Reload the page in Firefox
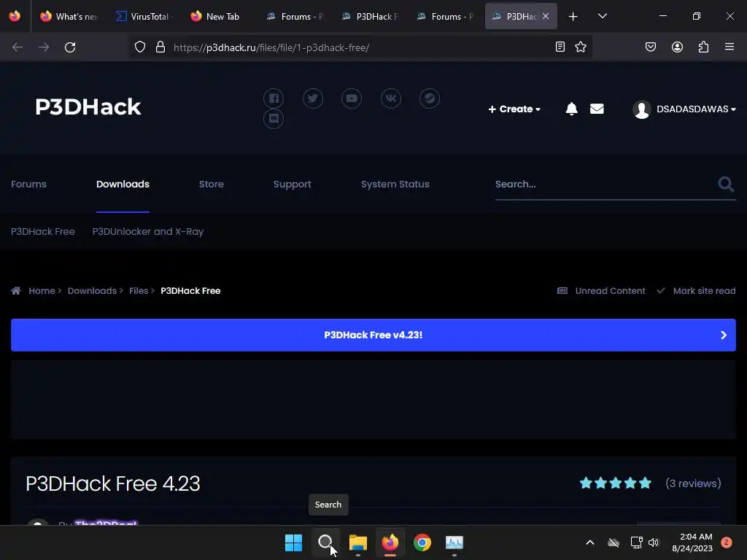 70,47
